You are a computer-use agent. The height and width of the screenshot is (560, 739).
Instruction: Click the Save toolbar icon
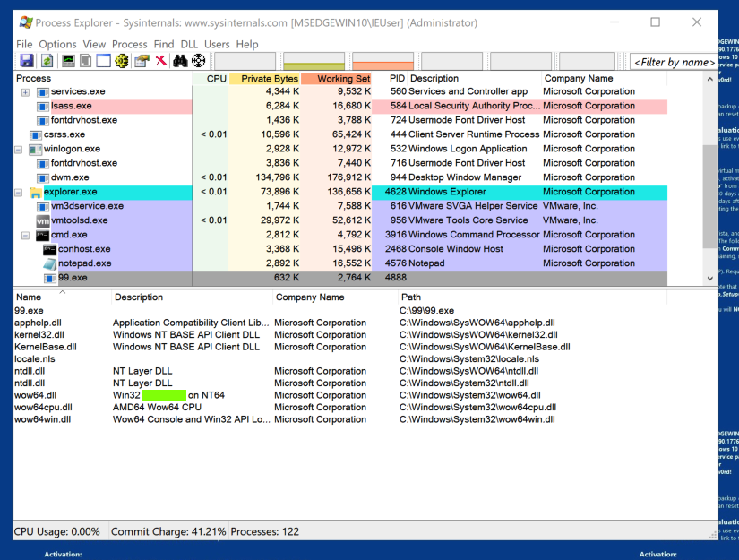click(26, 61)
